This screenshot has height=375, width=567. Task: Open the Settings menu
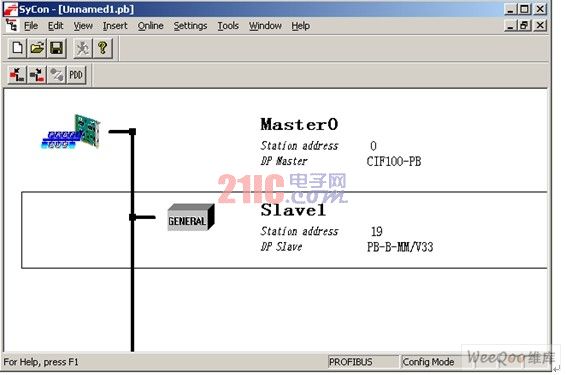pos(190,26)
